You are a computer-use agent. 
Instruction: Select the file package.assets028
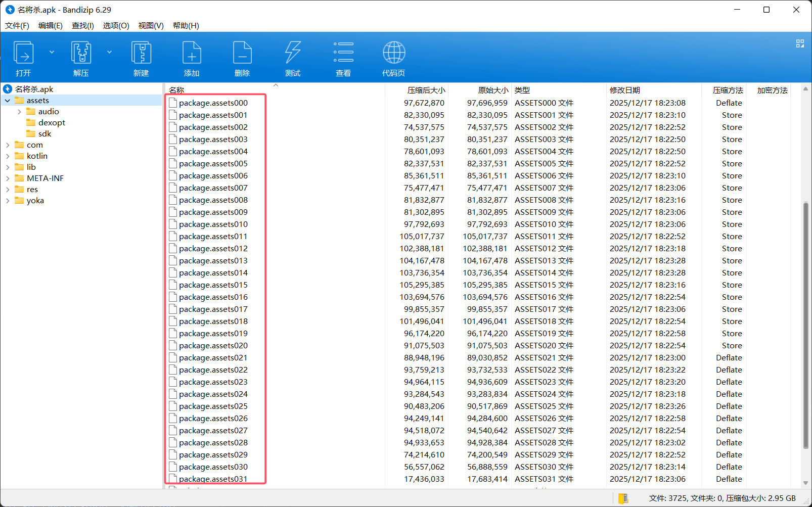(213, 442)
